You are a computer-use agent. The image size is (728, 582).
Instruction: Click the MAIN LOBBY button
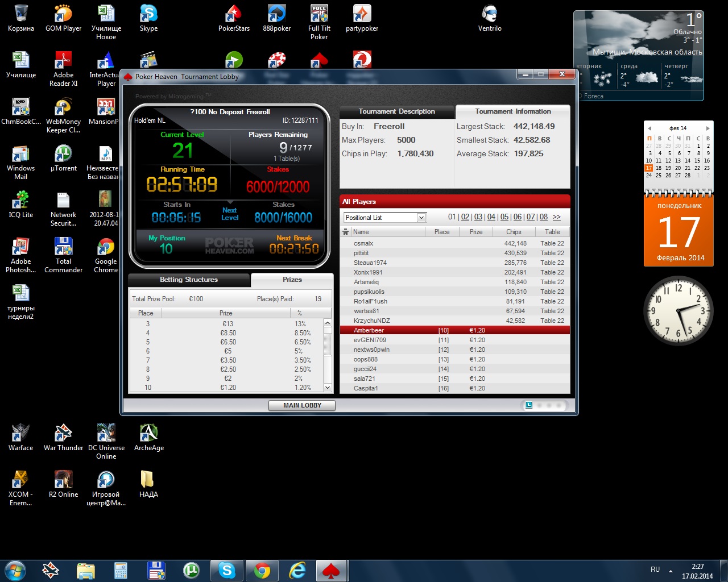point(302,405)
